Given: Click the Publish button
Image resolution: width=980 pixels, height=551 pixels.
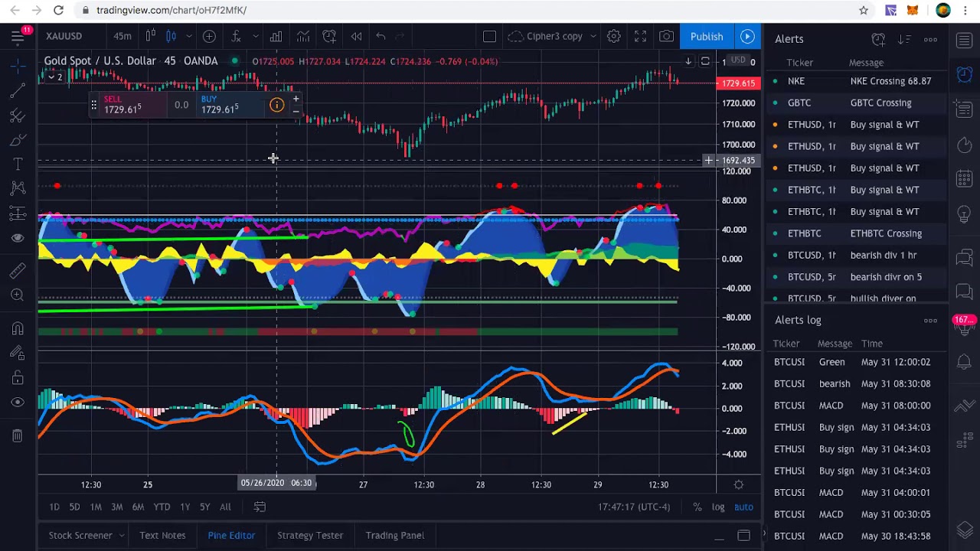Looking at the screenshot, I should 707,36.
